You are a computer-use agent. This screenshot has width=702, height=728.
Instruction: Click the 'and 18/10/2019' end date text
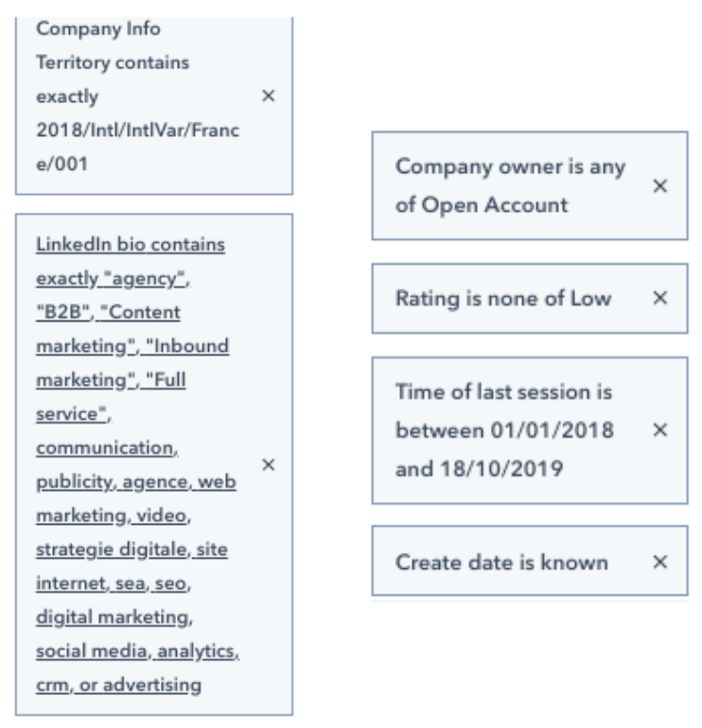pyautogui.click(x=479, y=469)
